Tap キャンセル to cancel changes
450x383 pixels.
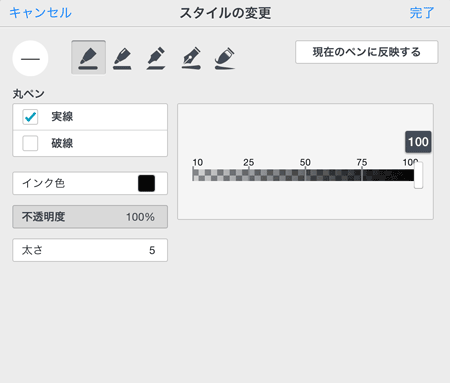[x=40, y=13]
